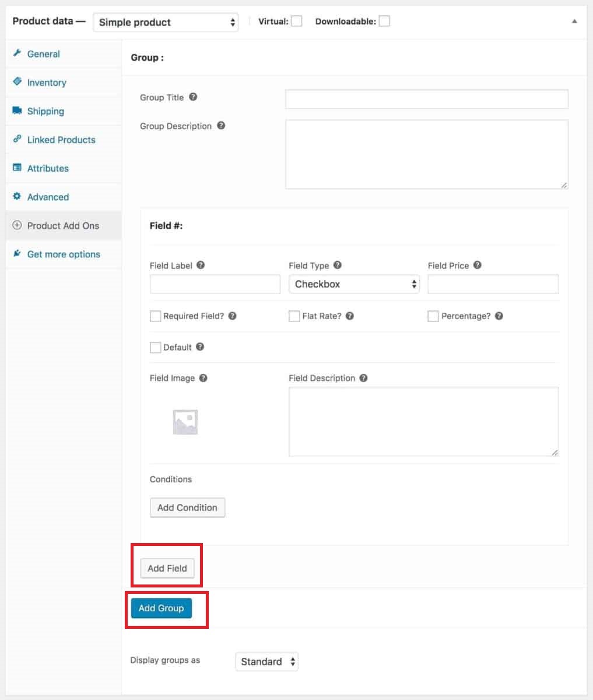
Task: Open the General tab
Action: click(x=64, y=54)
